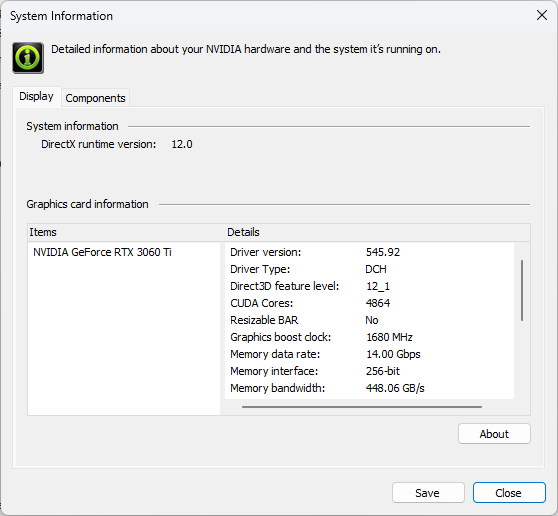The height and width of the screenshot is (516, 558).
Task: Click the Memory interface: label
Action: click(274, 371)
